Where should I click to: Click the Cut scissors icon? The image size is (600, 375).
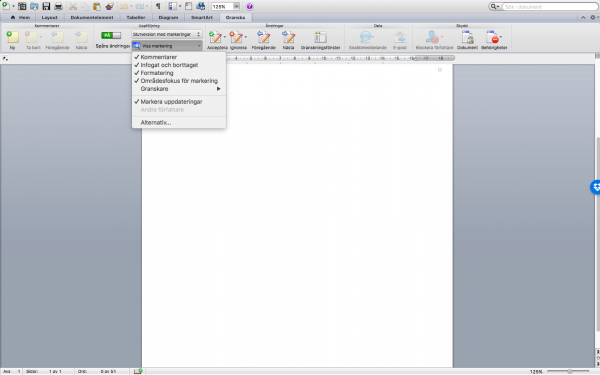[x=73, y=6]
